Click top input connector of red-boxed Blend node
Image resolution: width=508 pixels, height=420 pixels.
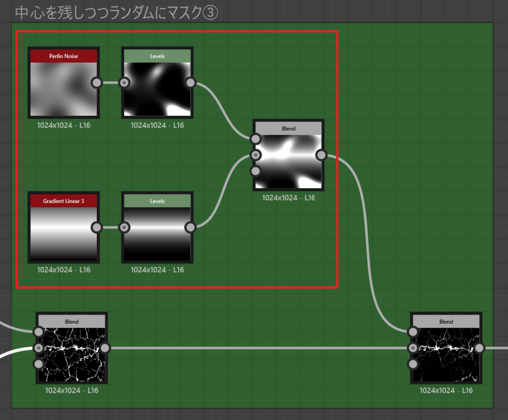point(255,139)
